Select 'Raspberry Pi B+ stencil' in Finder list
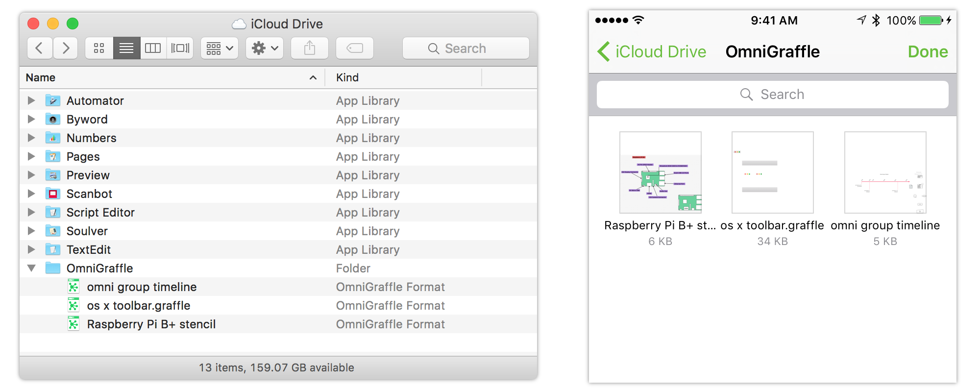 click(x=151, y=324)
